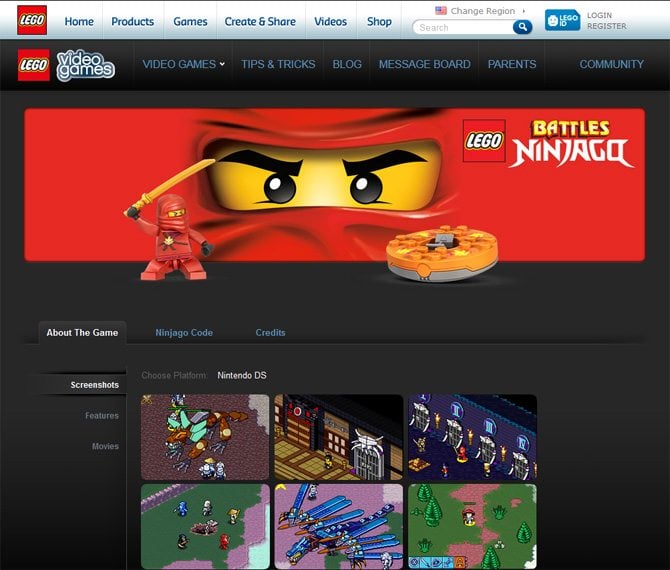Viewport: 670px width, 570px height.
Task: Select Movies in the left sidebar
Action: [105, 446]
